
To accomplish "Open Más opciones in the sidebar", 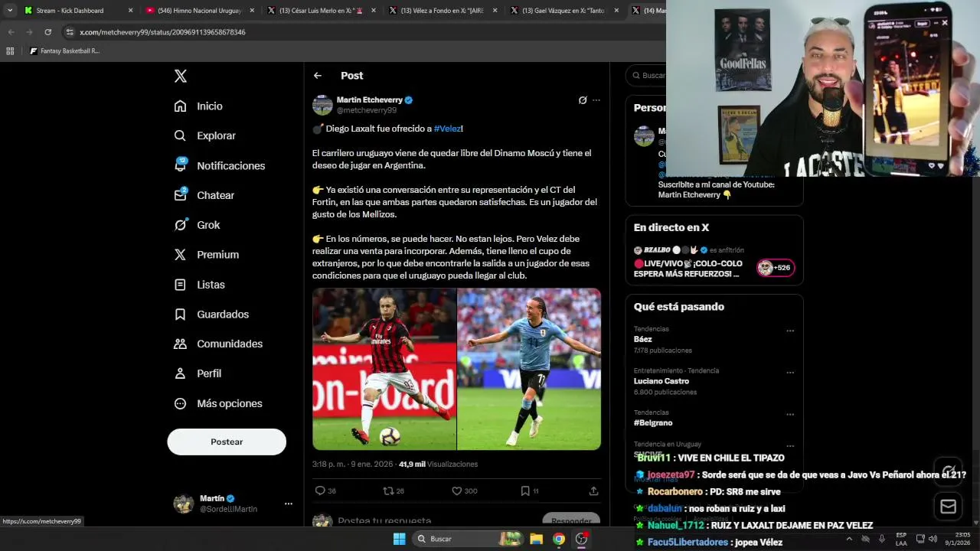I will pos(218,403).
